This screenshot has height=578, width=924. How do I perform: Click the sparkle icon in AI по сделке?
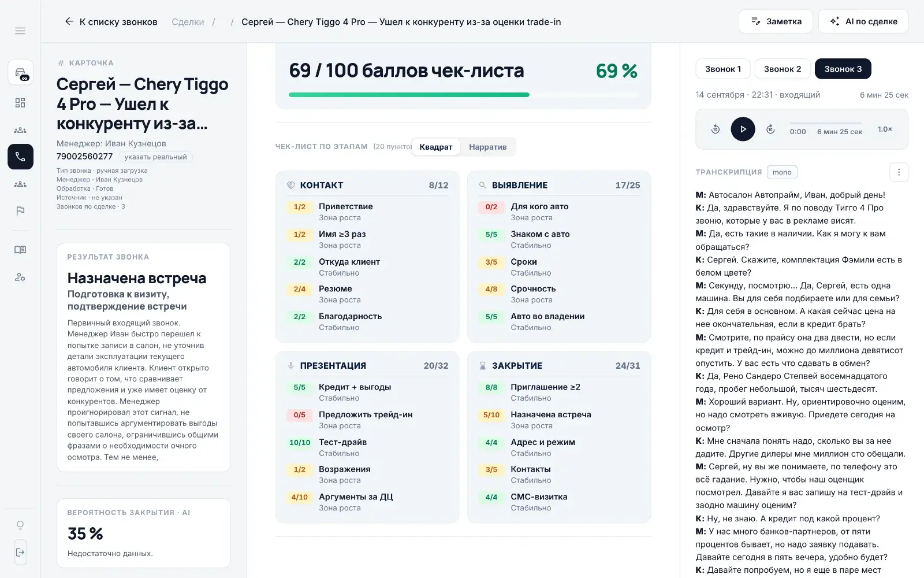[834, 21]
